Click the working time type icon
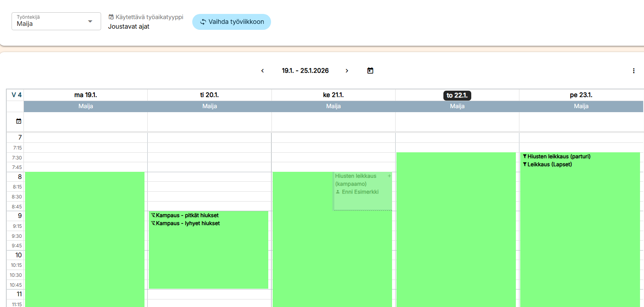644x307 pixels. pos(111,17)
